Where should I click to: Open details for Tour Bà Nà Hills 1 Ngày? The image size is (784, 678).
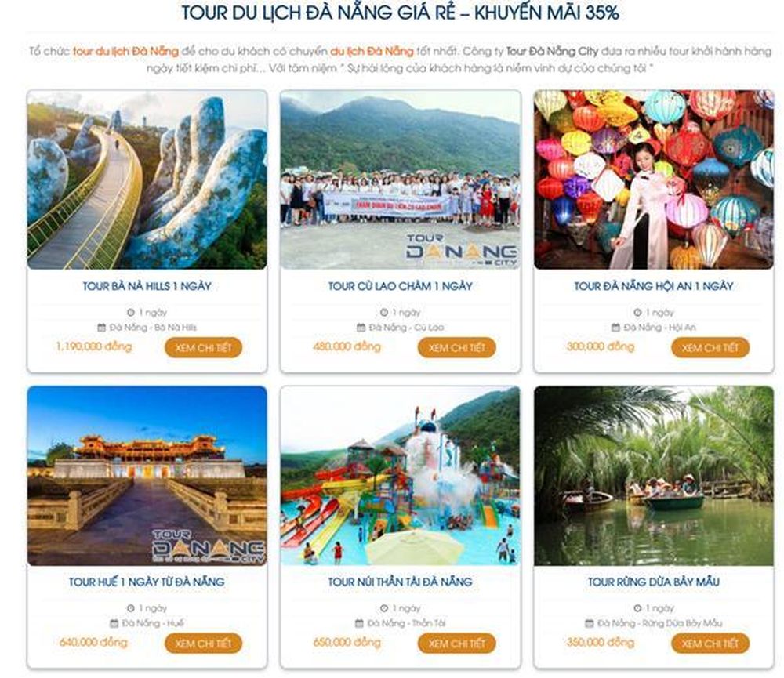click(x=204, y=347)
